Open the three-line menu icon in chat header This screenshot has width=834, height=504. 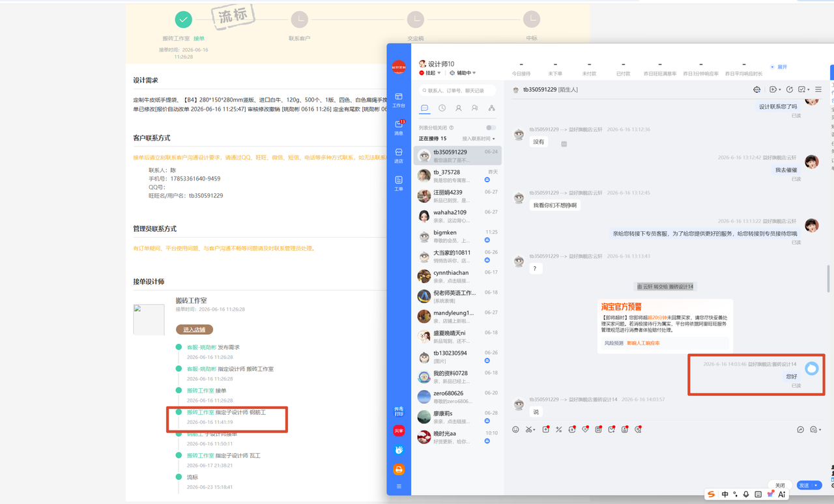pyautogui.click(x=818, y=90)
